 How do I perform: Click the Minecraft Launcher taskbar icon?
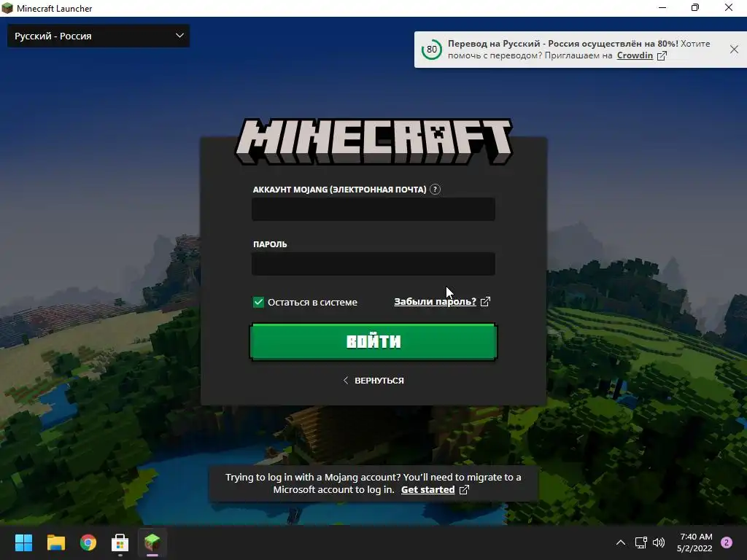pyautogui.click(x=152, y=542)
